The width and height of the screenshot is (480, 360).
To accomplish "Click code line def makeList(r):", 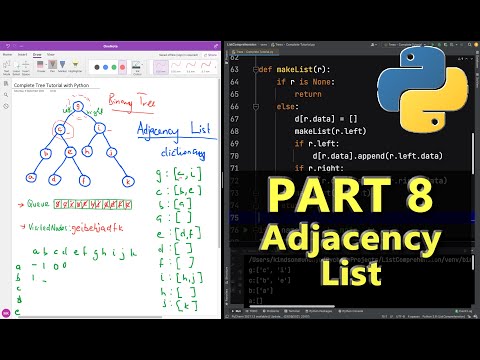I will coord(294,69).
